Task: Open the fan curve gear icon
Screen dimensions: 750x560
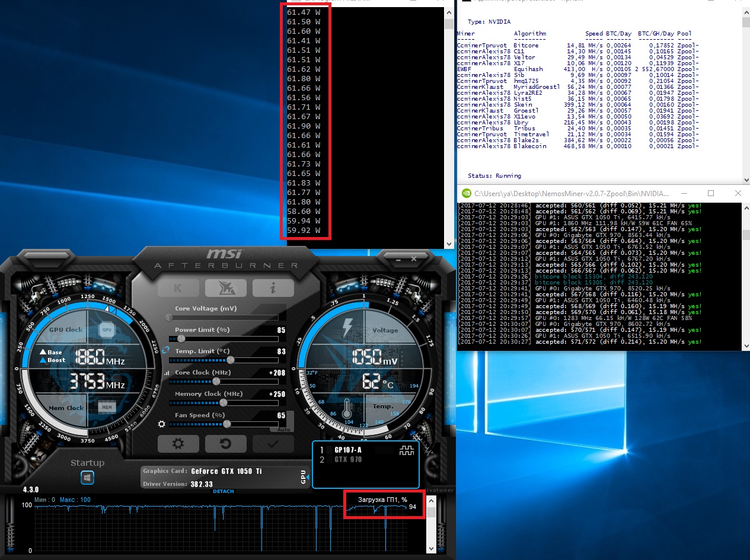Action: coord(161,424)
